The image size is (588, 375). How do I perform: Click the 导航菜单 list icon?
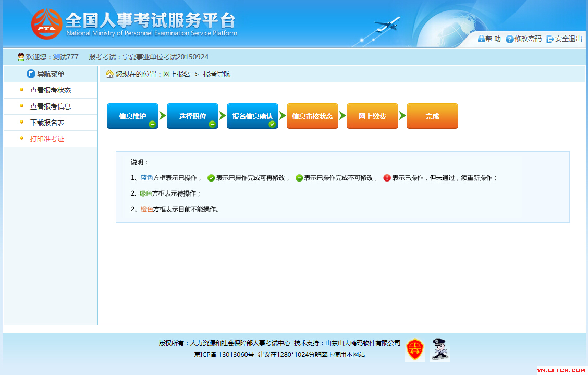pyautogui.click(x=31, y=74)
